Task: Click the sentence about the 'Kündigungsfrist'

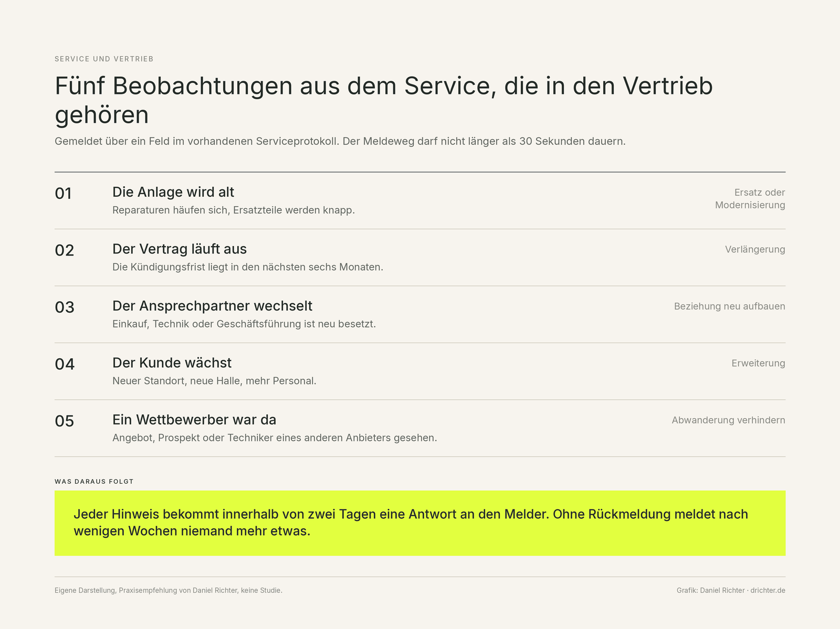Action: [248, 267]
